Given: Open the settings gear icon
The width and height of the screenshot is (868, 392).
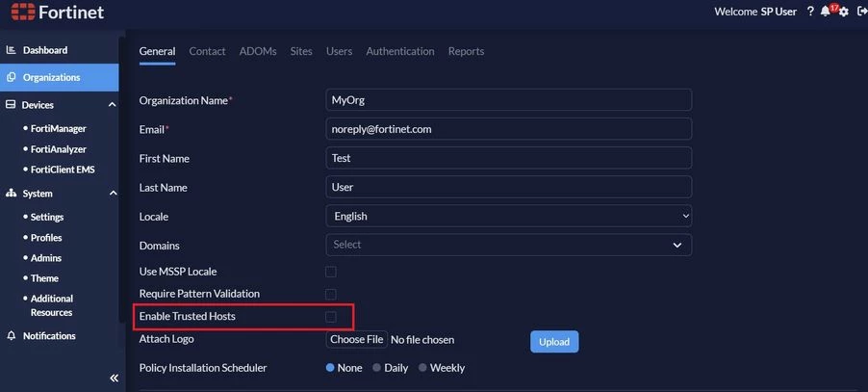Looking at the screenshot, I should (844, 12).
